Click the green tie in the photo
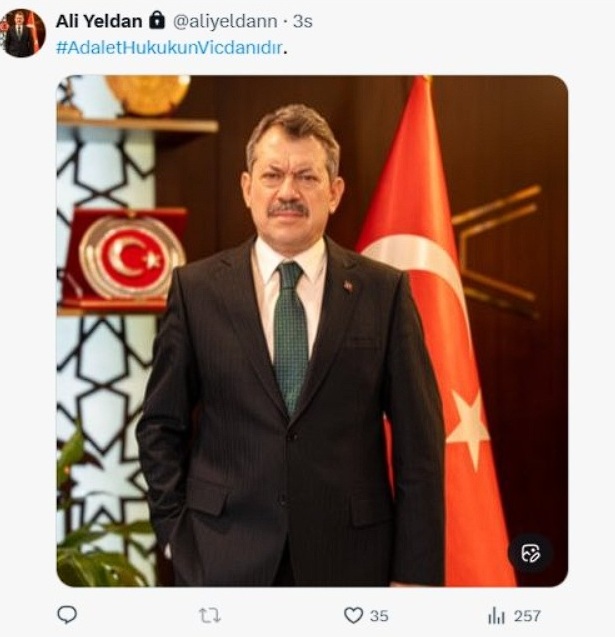 (290, 337)
